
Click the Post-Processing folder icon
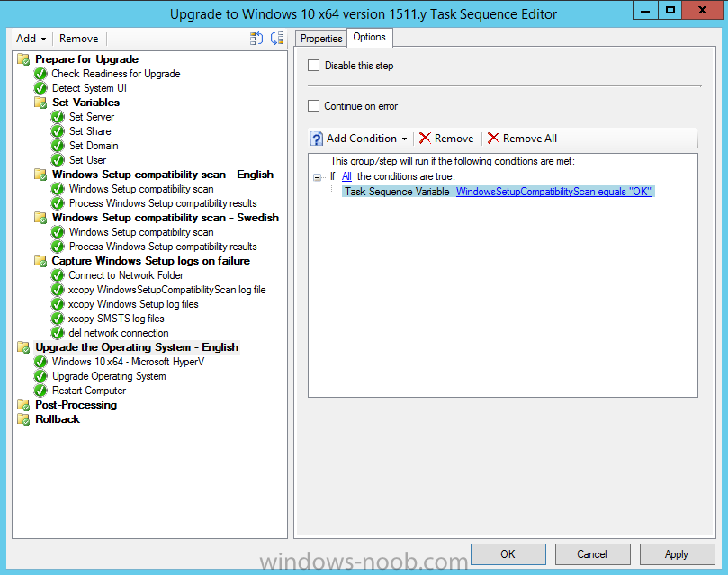point(23,405)
